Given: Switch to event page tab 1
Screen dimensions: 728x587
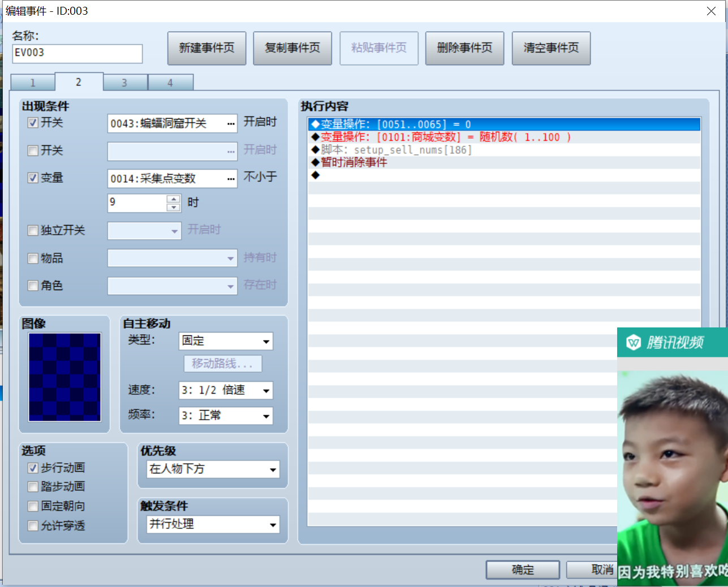Looking at the screenshot, I should [x=33, y=83].
